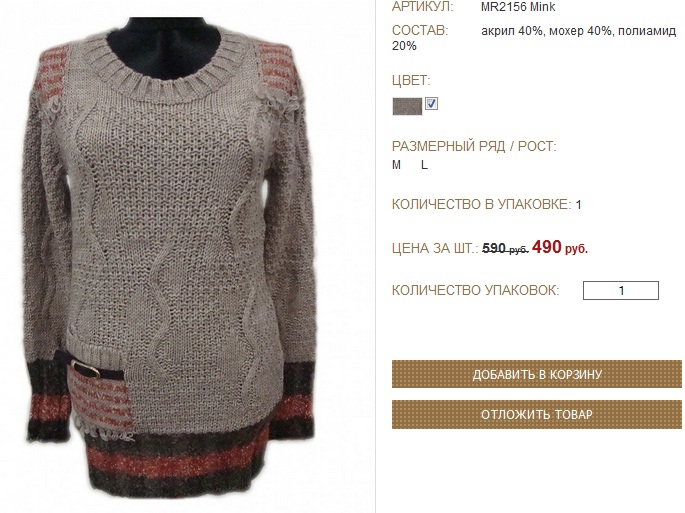Select the mink gray color swatch
This screenshot has width=685, height=513.
(x=407, y=106)
